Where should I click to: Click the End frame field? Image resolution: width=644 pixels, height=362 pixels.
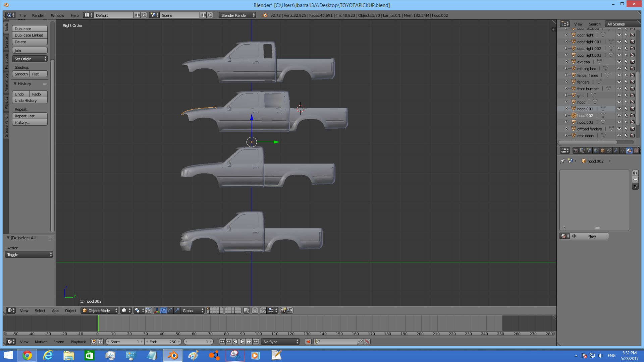point(163,342)
